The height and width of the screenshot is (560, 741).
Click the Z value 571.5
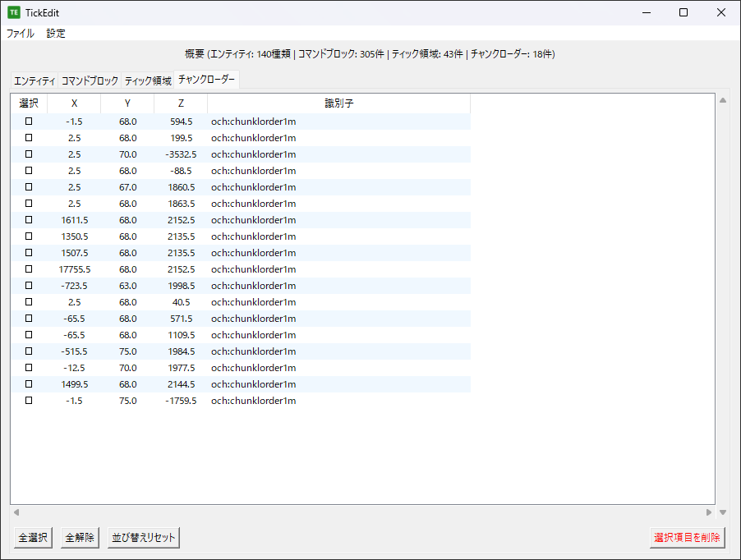pyautogui.click(x=181, y=319)
